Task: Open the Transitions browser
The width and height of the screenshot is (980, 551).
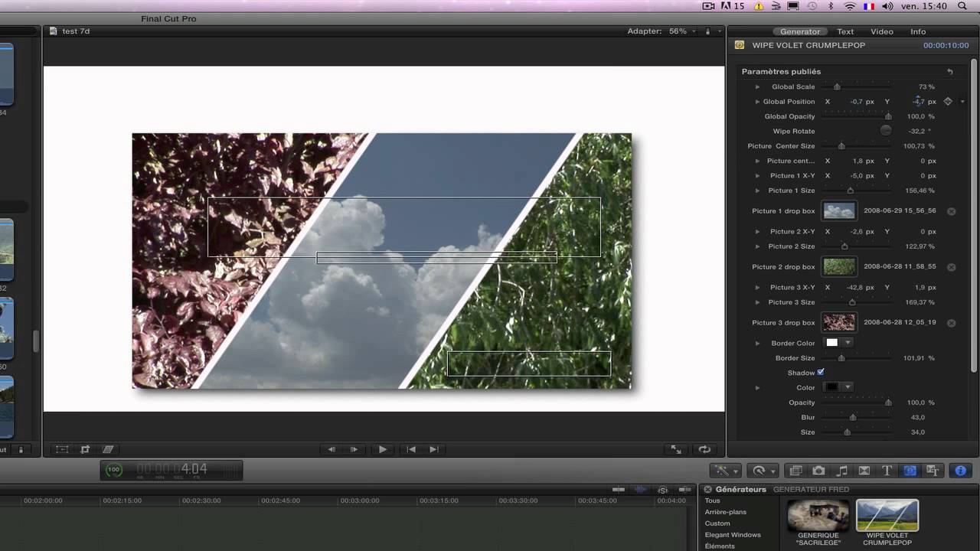Action: click(864, 471)
